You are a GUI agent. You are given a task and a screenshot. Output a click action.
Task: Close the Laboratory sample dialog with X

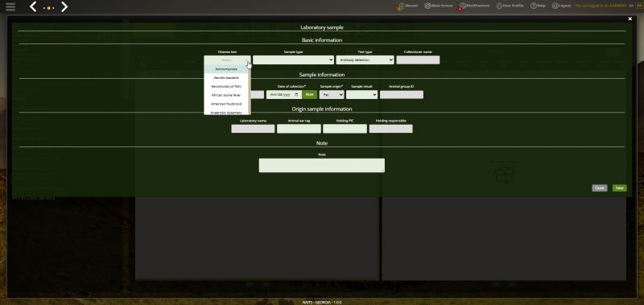click(630, 19)
